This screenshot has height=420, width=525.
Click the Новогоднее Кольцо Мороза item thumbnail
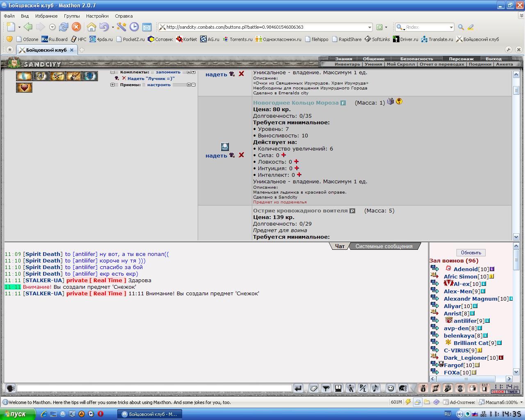coord(225,147)
